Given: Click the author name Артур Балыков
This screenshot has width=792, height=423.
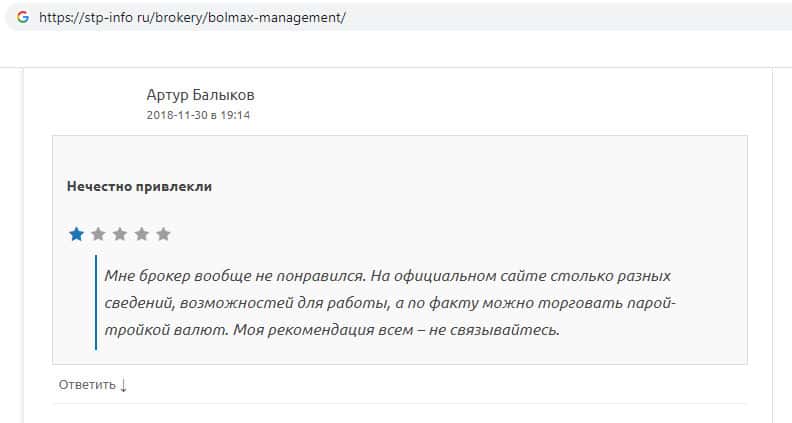Looking at the screenshot, I should [x=200, y=95].
